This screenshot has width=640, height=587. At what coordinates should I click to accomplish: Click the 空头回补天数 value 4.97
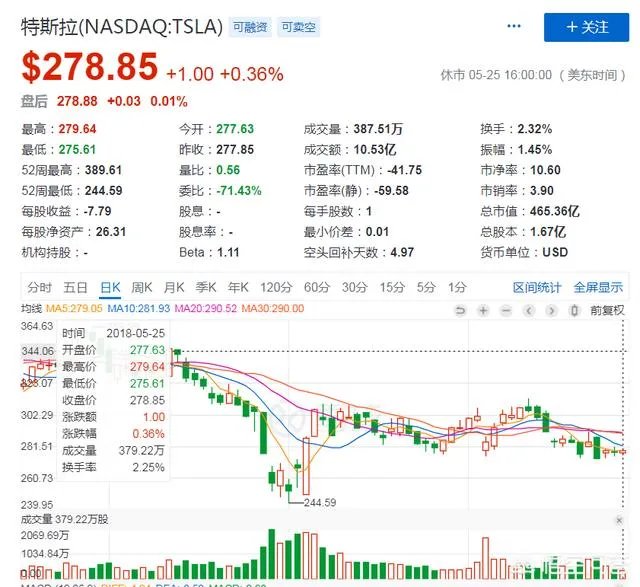(x=402, y=253)
